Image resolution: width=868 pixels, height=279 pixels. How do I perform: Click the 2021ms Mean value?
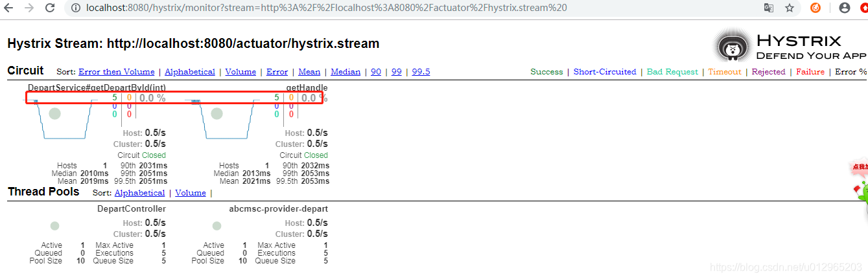pos(257,181)
